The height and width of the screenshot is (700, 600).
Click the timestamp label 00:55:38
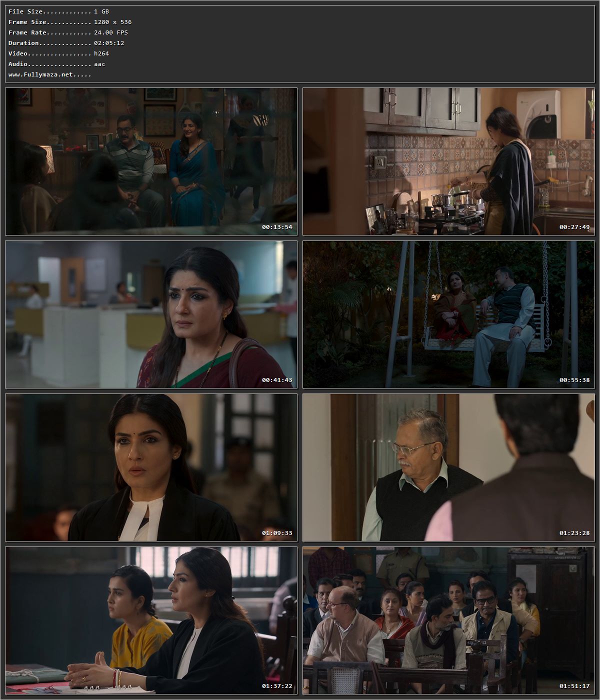pyautogui.click(x=574, y=380)
